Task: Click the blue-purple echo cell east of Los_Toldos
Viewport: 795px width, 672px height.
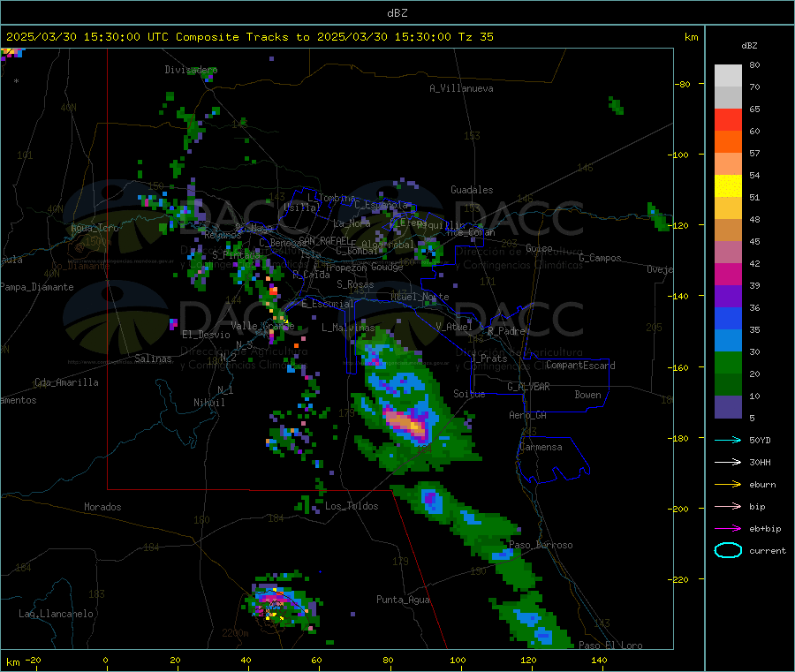Action: pyautogui.click(x=432, y=501)
